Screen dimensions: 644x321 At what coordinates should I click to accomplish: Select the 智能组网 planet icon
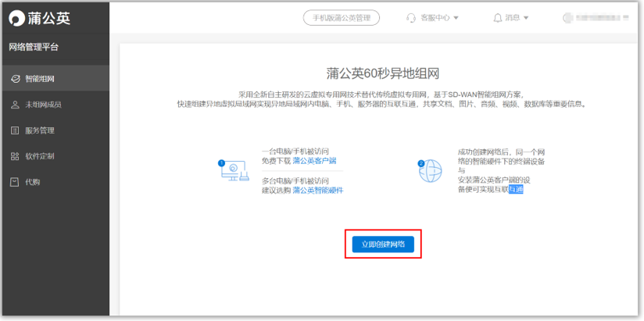click(15, 79)
